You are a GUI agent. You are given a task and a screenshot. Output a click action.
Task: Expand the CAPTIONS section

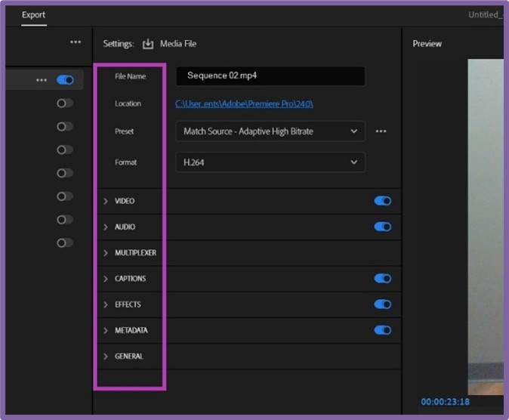[106, 279]
